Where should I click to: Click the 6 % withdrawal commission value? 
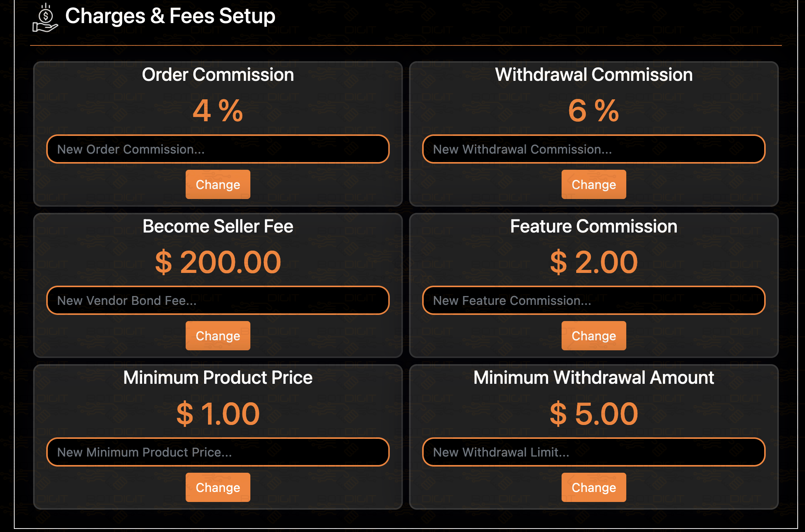[x=594, y=111]
